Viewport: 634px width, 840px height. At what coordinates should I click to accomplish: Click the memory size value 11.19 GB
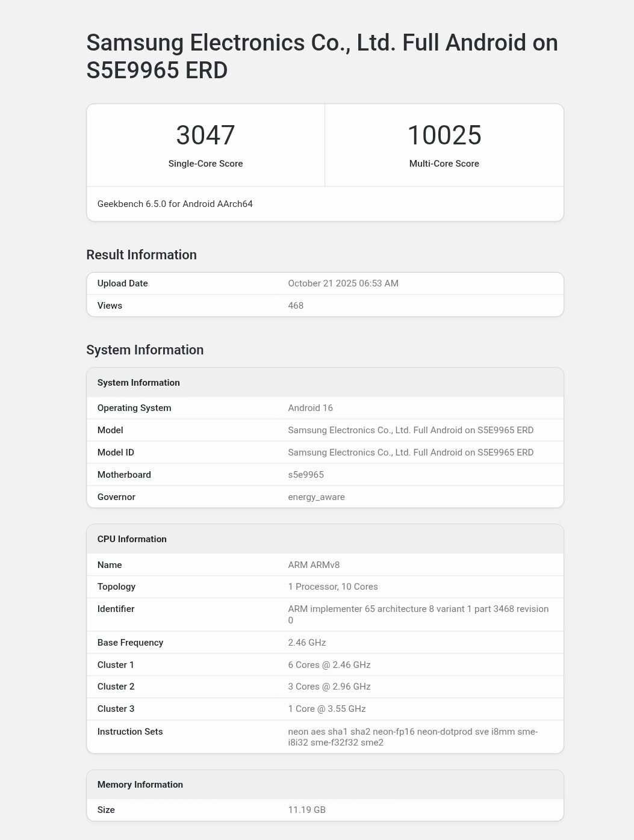click(306, 810)
